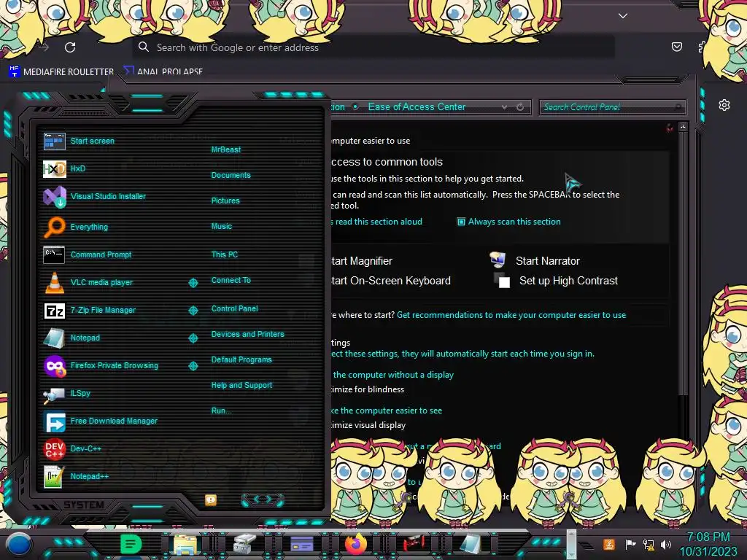Click Start Magnifier
This screenshot has width=747, height=560.
[362, 261]
